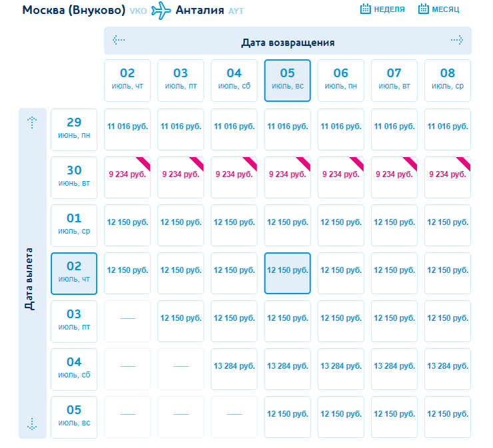Choose 12 150 руб. for 05 июль, return 05 июль
Viewport: 493px width, 448px height.
tap(287, 417)
